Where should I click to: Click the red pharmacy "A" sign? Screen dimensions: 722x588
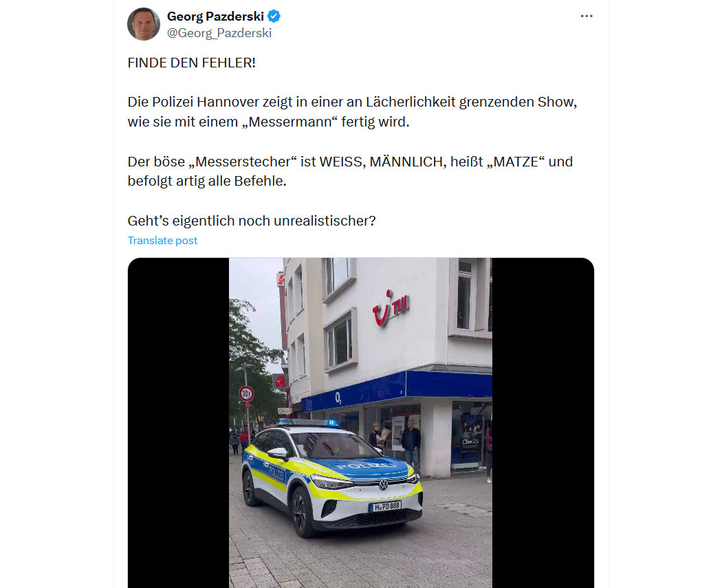click(280, 381)
